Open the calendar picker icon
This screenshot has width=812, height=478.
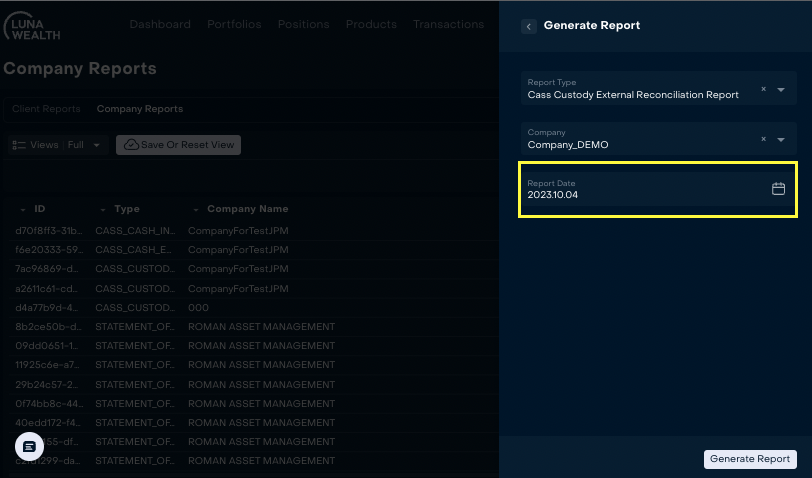coord(778,189)
